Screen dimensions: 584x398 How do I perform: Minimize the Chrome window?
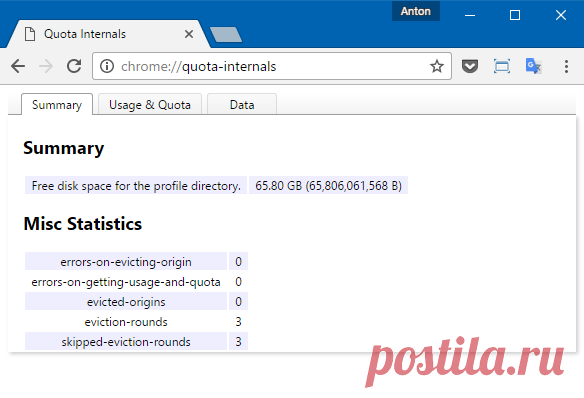tap(470, 15)
